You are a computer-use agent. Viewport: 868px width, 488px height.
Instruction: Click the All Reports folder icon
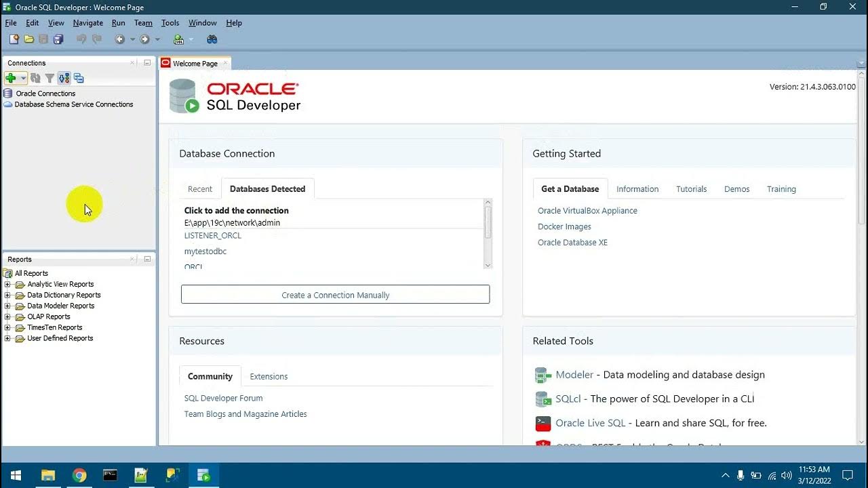pos(8,273)
